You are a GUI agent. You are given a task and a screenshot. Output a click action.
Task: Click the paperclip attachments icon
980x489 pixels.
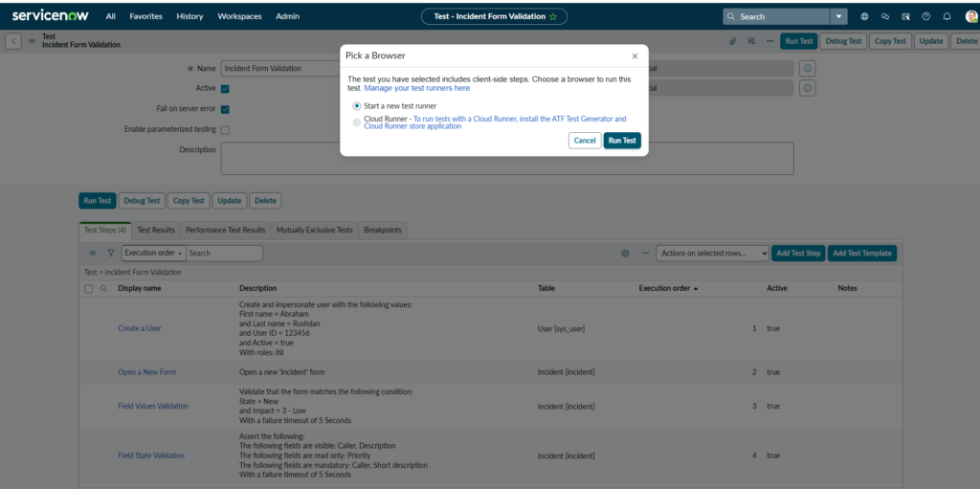733,41
